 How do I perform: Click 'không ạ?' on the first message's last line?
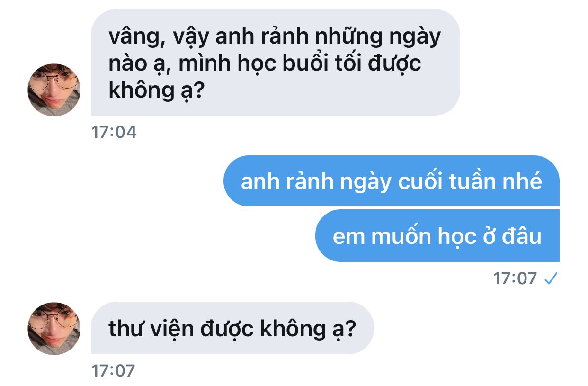[x=156, y=90]
